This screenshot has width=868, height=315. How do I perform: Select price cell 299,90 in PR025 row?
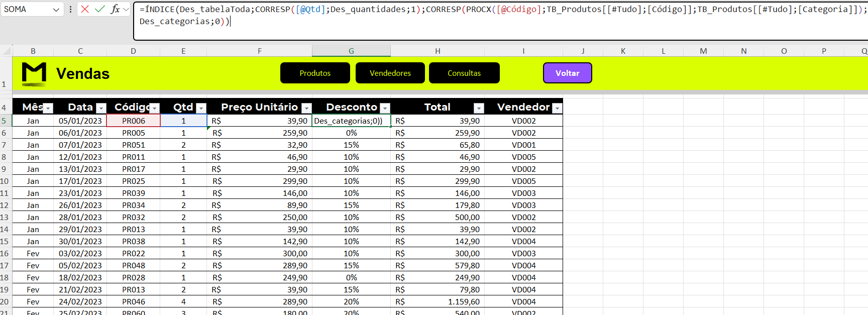coord(259,181)
